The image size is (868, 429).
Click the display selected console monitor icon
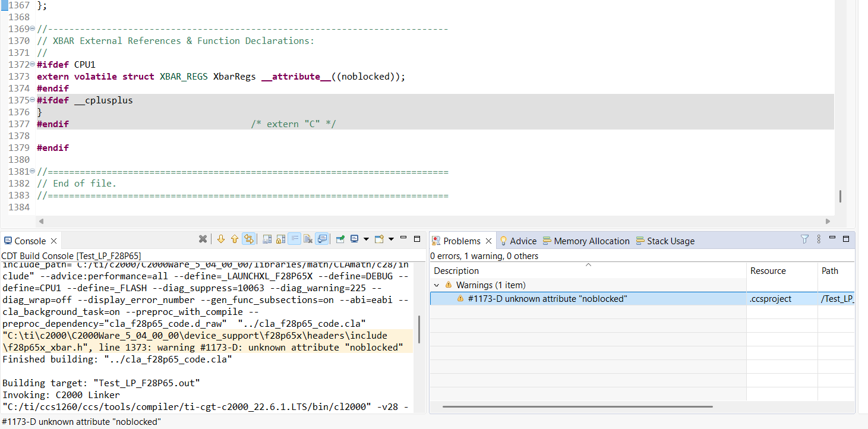click(x=355, y=239)
